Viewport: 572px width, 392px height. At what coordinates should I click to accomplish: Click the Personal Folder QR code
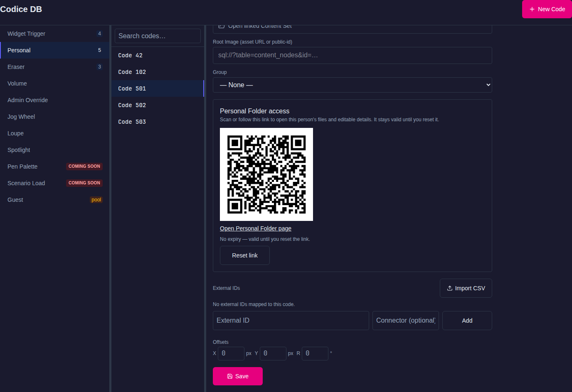(x=266, y=174)
